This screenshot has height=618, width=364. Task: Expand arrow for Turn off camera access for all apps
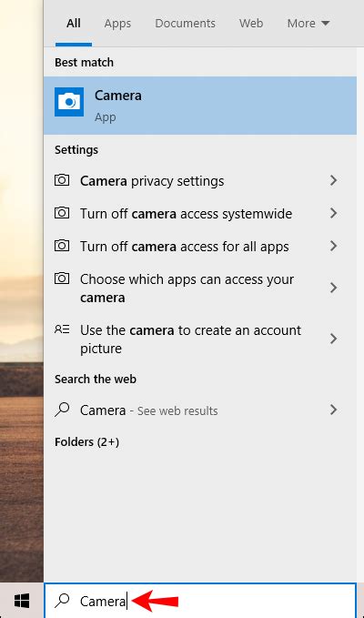tap(334, 246)
